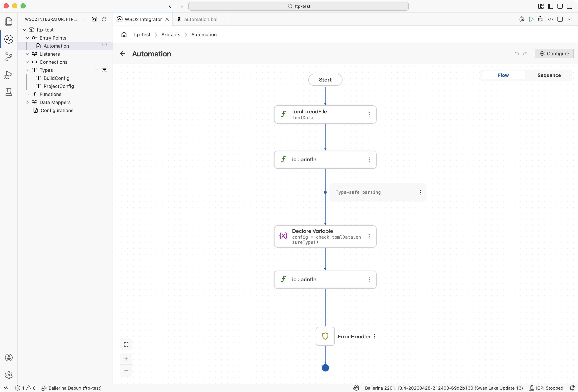Click the ftp-test search field in title bar
The width and height of the screenshot is (578, 392).
(298, 6)
